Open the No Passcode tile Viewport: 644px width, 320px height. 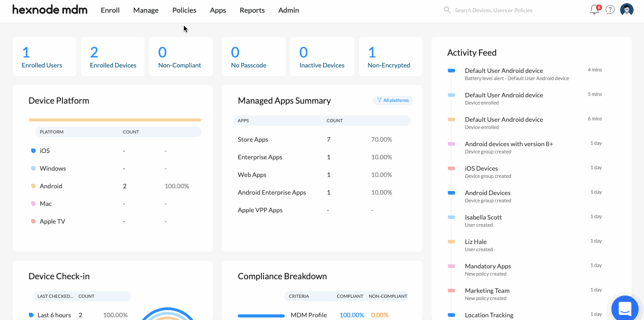(254, 57)
